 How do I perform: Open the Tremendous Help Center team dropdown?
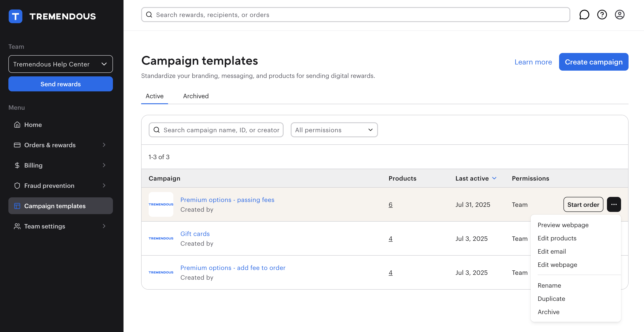60,64
